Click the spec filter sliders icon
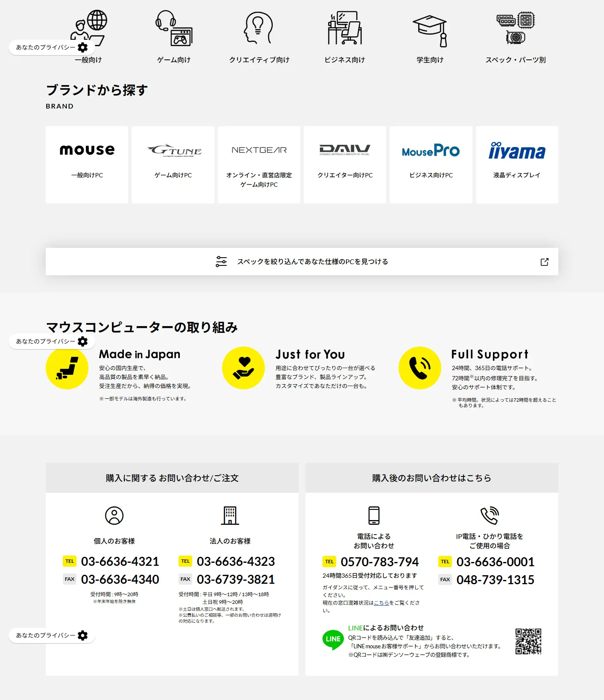The height and width of the screenshot is (700, 604). point(221,262)
